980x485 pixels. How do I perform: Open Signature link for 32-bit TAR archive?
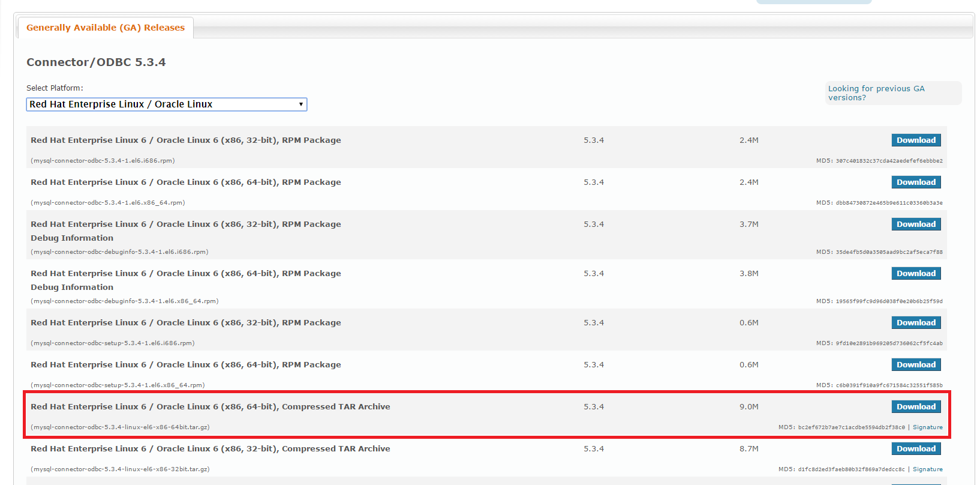point(927,469)
